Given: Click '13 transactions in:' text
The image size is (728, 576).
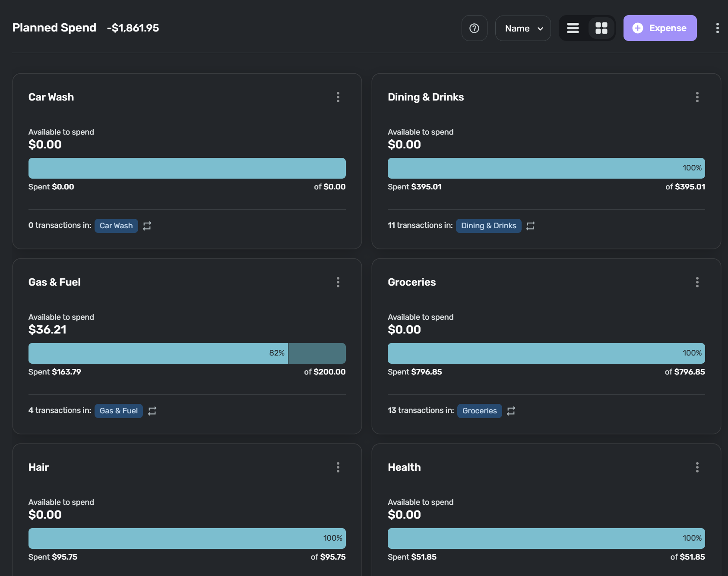Looking at the screenshot, I should click(x=421, y=410).
